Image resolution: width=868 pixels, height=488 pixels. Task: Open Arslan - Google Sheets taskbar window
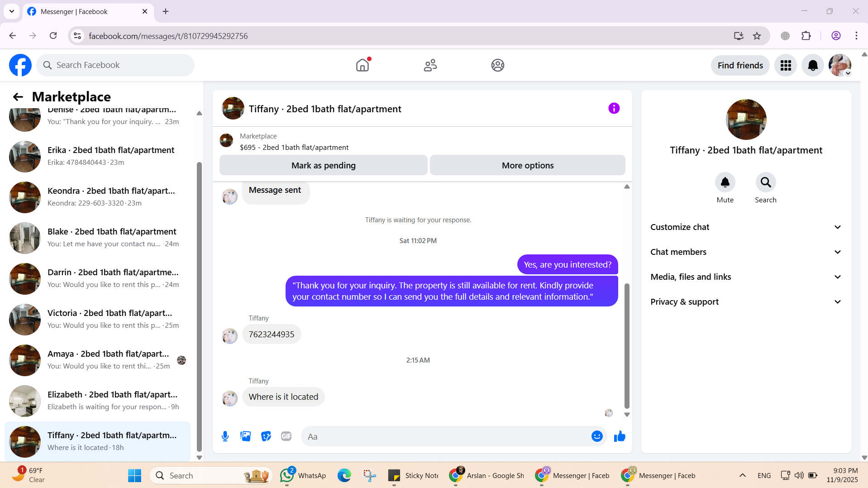pos(486,475)
